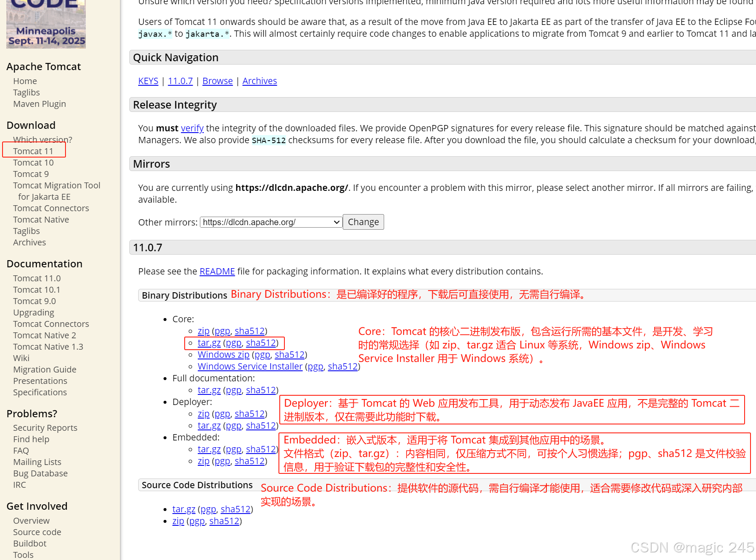Screen dimensions: 756x560
Task: Open sha512 for Full documentation tar.gz
Action: pos(261,390)
